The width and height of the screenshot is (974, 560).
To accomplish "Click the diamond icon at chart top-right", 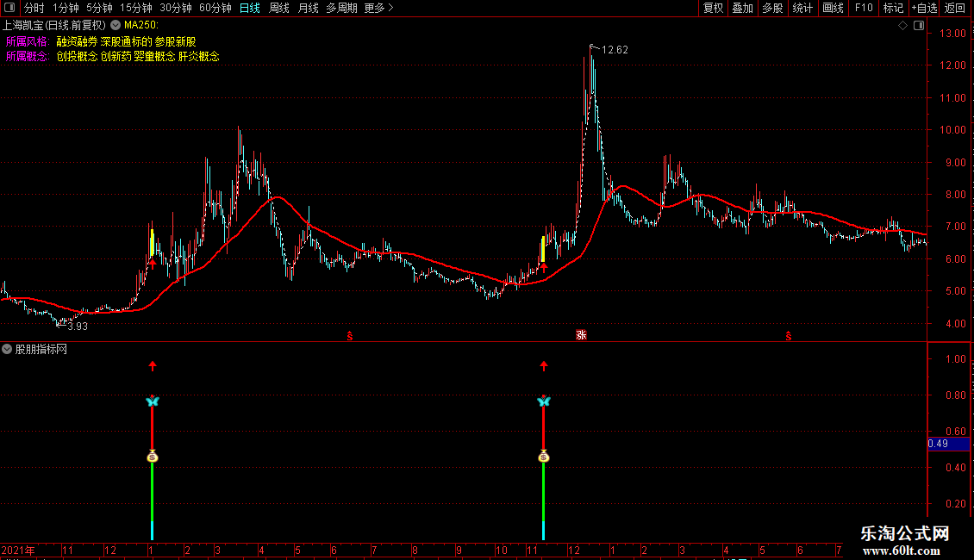I will (902, 26).
